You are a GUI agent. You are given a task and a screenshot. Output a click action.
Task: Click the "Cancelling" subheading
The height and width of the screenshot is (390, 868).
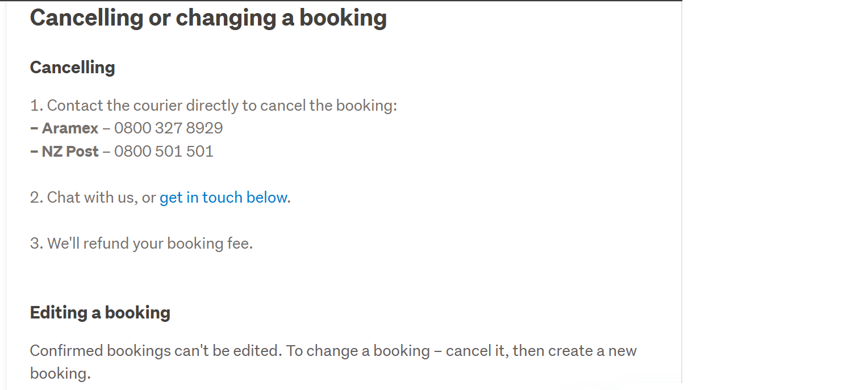coord(72,68)
